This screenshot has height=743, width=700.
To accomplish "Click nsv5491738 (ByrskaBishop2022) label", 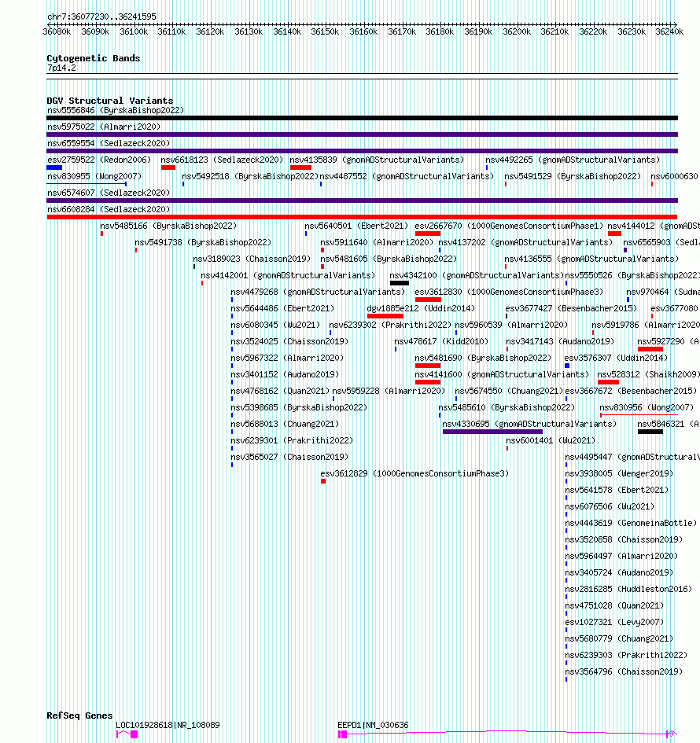I will [203, 243].
